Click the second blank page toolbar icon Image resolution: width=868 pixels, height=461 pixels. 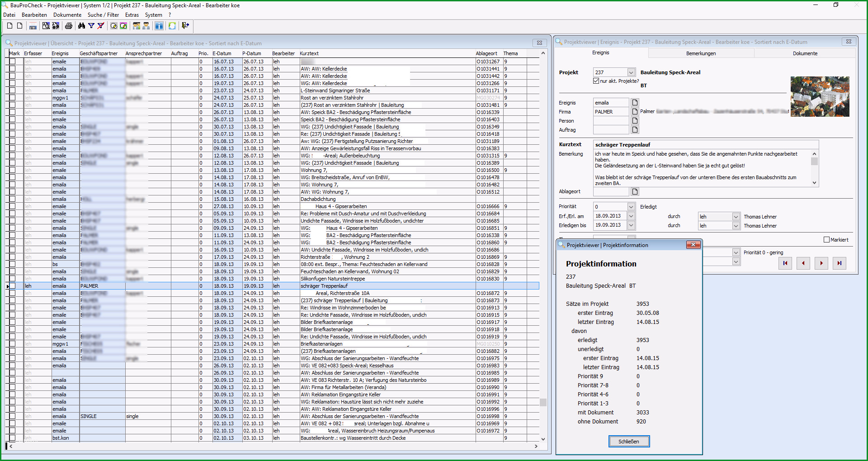coord(19,26)
